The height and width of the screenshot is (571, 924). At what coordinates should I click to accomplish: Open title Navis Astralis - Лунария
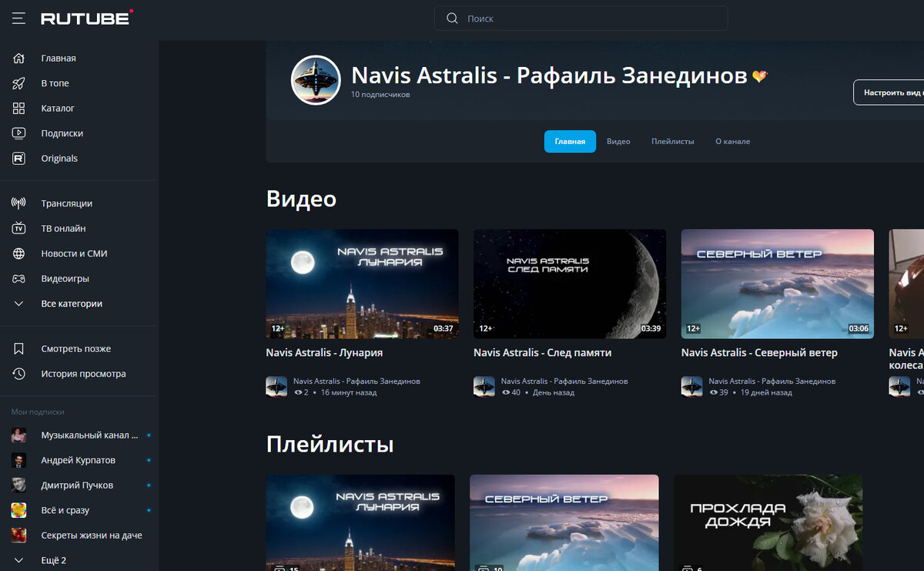(324, 353)
